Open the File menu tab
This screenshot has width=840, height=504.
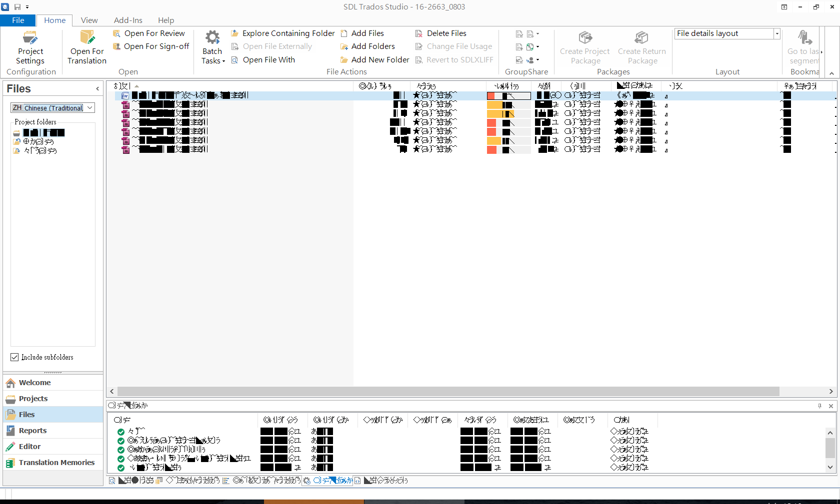click(x=18, y=20)
